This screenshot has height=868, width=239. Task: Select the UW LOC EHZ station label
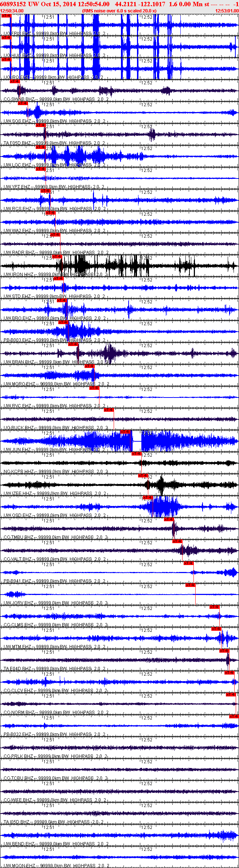point(55,165)
